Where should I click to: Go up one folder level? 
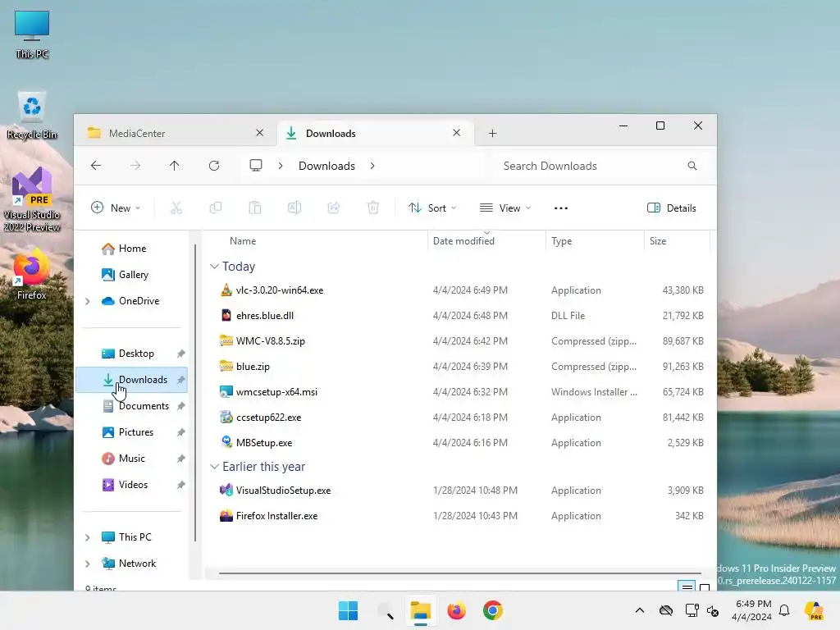click(x=174, y=166)
